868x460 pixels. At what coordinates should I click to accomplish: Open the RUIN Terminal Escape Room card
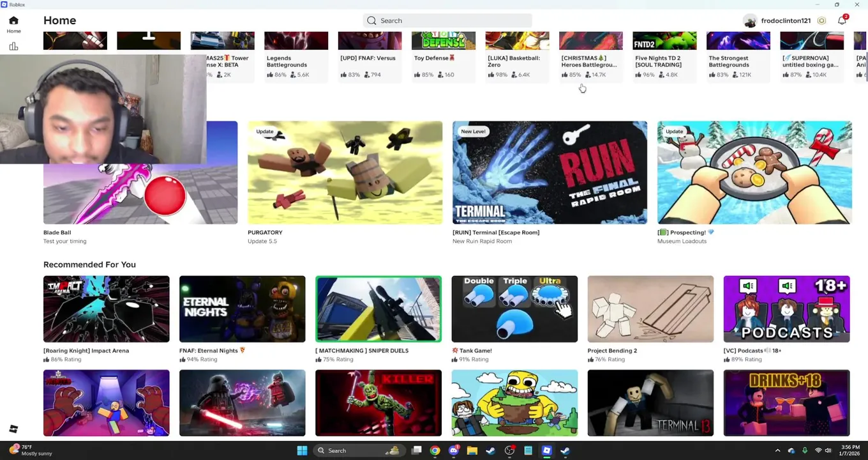tap(550, 172)
